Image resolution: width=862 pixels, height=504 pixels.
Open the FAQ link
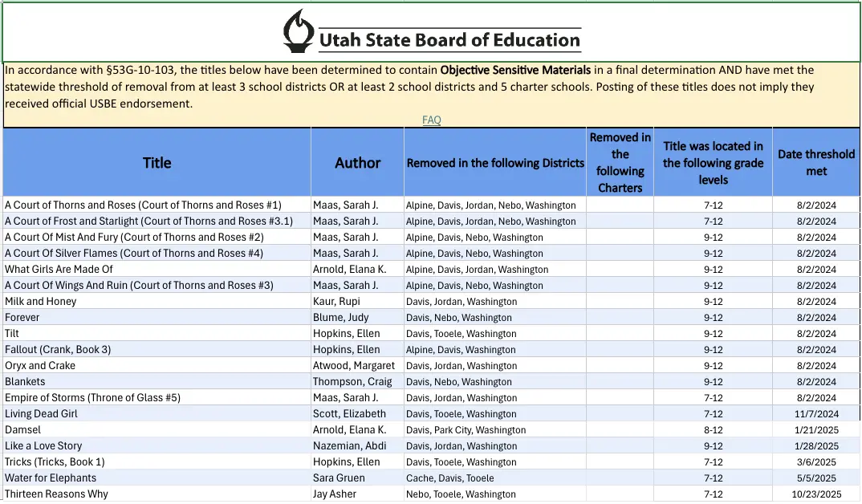[432, 120]
